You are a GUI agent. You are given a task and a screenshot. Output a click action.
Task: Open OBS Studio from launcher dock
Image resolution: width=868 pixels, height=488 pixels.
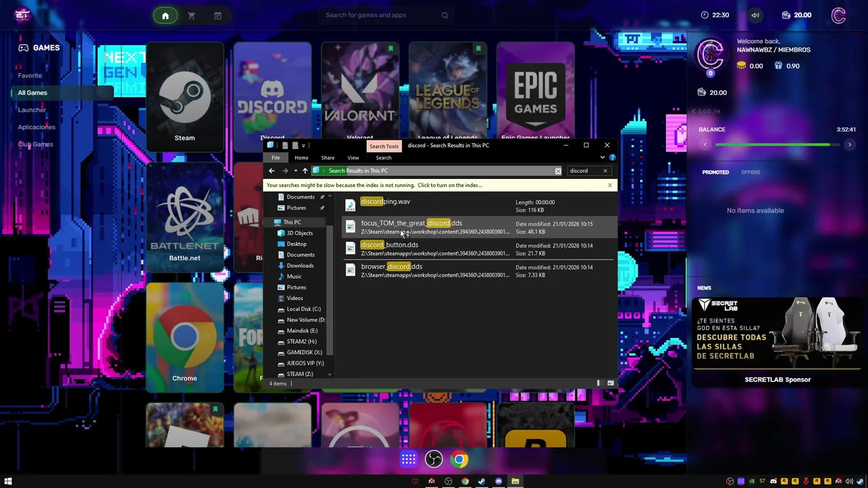click(x=434, y=460)
